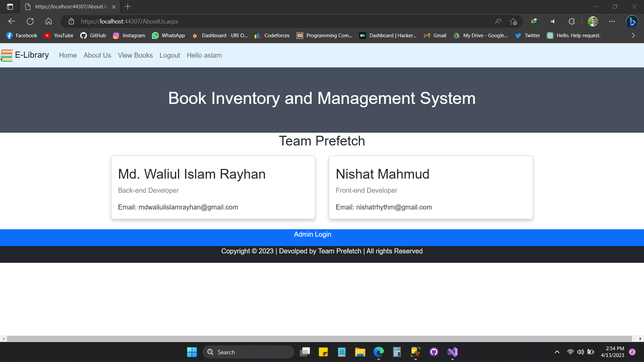Screen dimensions: 644x362
Task: Show more bookmarks with the overflow chevron
Action: click(x=633, y=35)
